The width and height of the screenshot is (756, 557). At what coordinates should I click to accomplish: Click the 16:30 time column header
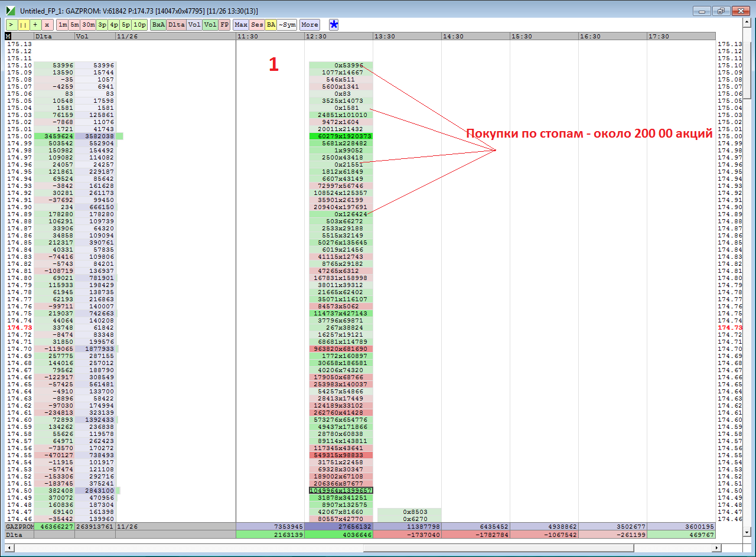613,37
